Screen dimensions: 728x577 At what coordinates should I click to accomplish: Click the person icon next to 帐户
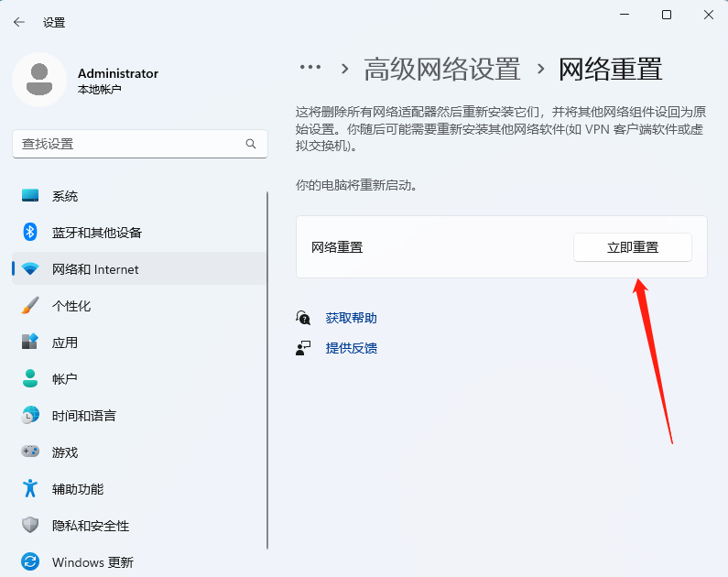pyautogui.click(x=30, y=378)
